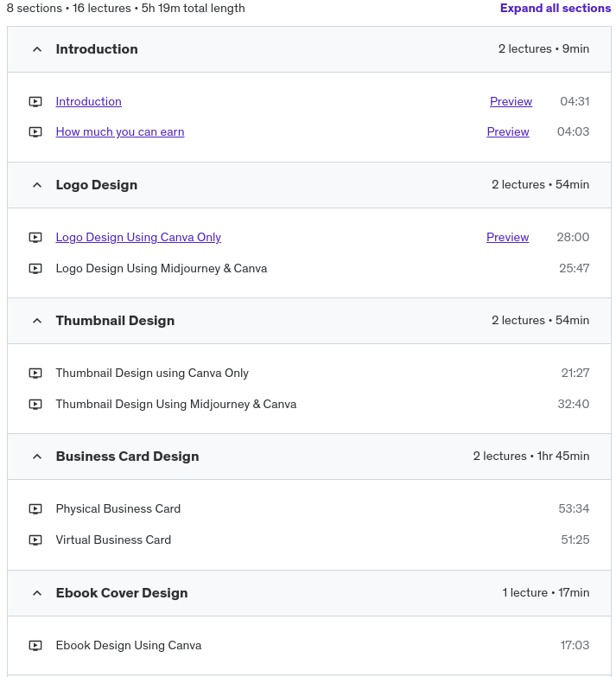
Task: Open the Introduction lecture link
Action: click(88, 101)
